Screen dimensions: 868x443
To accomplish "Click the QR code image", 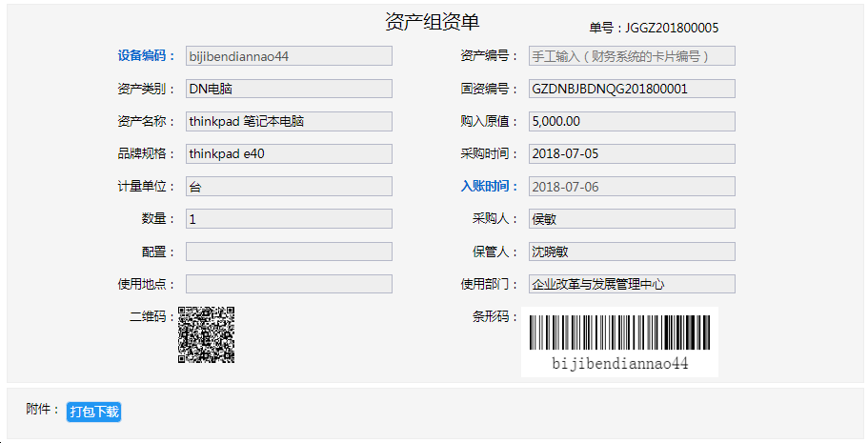I will tap(207, 334).
